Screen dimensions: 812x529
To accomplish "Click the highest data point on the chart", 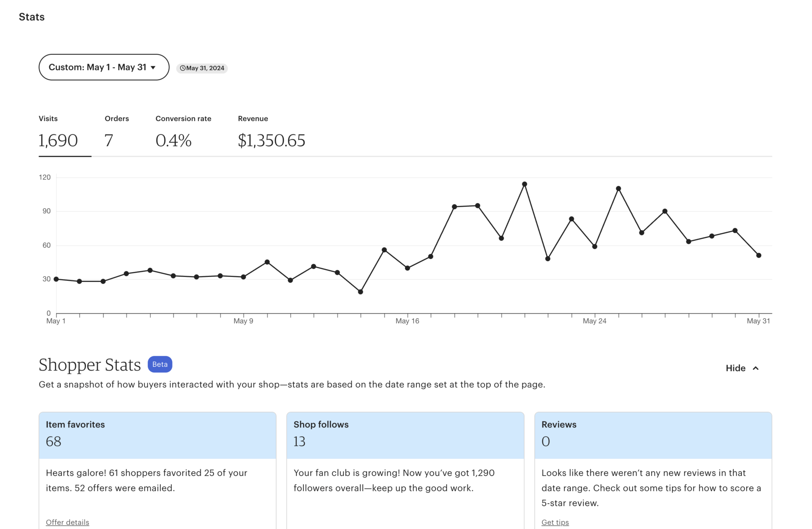I will pyautogui.click(x=524, y=183).
